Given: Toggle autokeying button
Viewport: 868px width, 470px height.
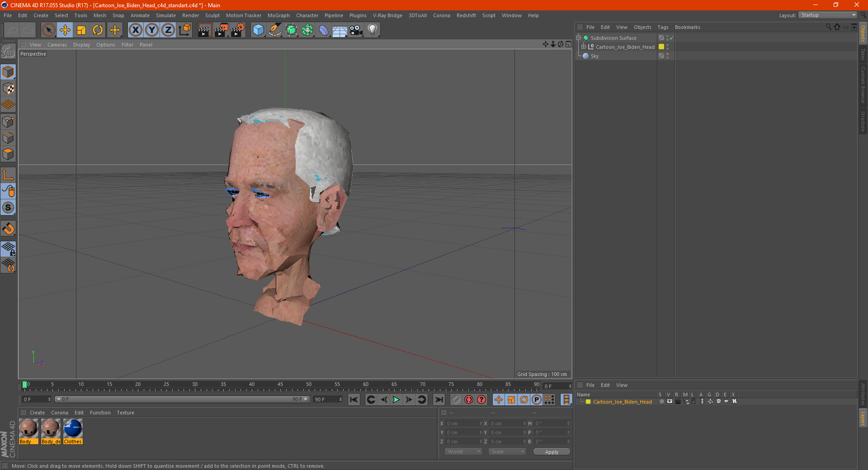Looking at the screenshot, I should click(469, 399).
